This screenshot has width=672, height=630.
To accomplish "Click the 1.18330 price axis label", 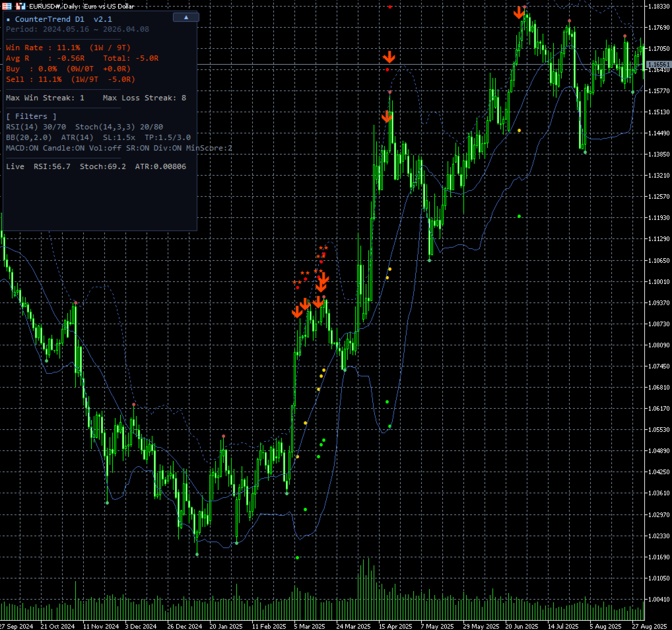I will coord(659,7).
